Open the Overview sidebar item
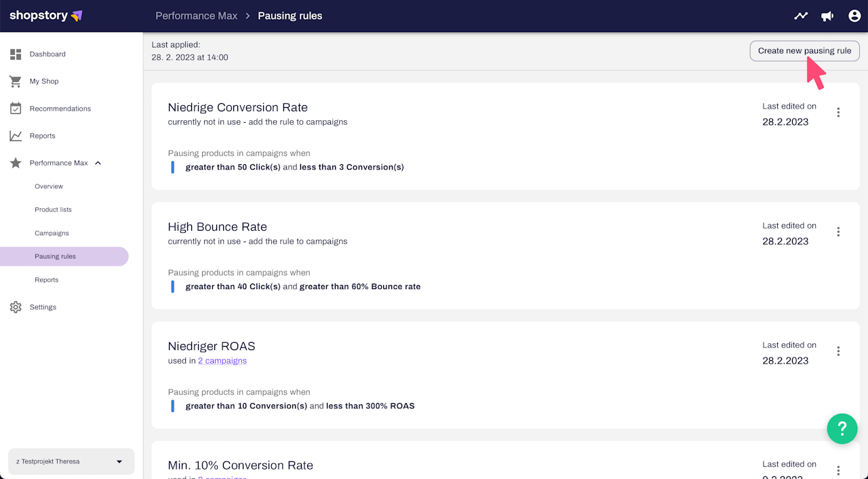This screenshot has width=868, height=479. (x=49, y=187)
